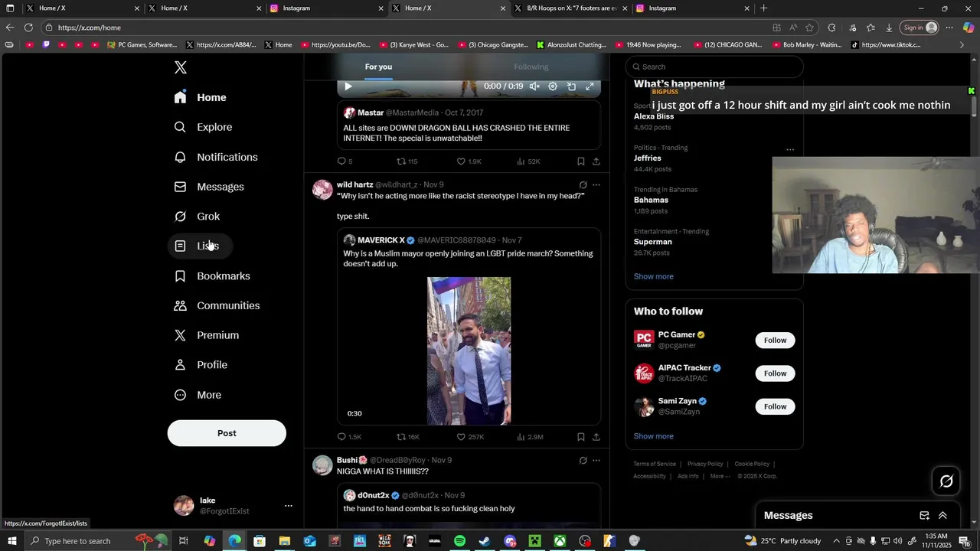Image resolution: width=980 pixels, height=551 pixels.
Task: Follow AIPAC Tracker
Action: (775, 373)
